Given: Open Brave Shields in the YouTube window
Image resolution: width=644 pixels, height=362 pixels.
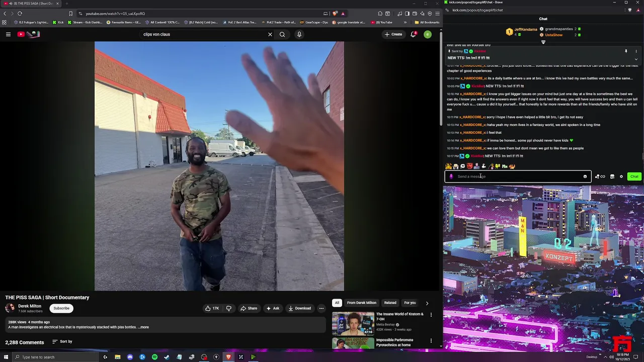Looking at the screenshot, I should (x=335, y=14).
